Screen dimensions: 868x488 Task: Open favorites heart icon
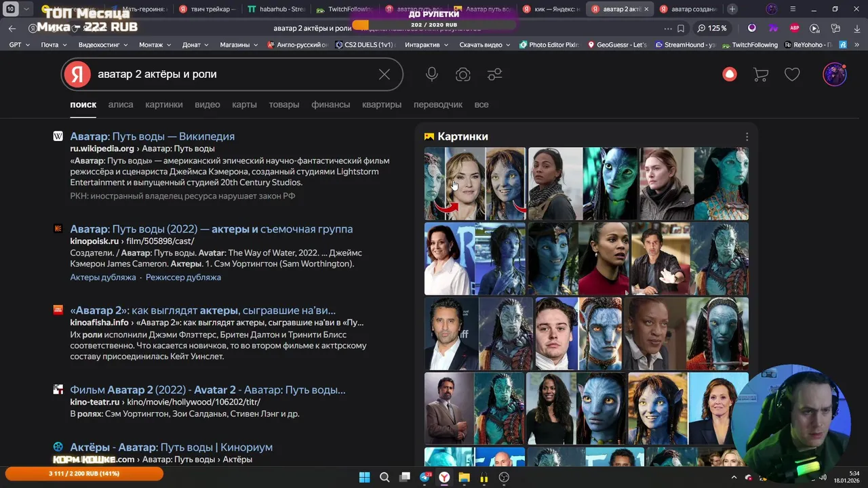click(792, 75)
